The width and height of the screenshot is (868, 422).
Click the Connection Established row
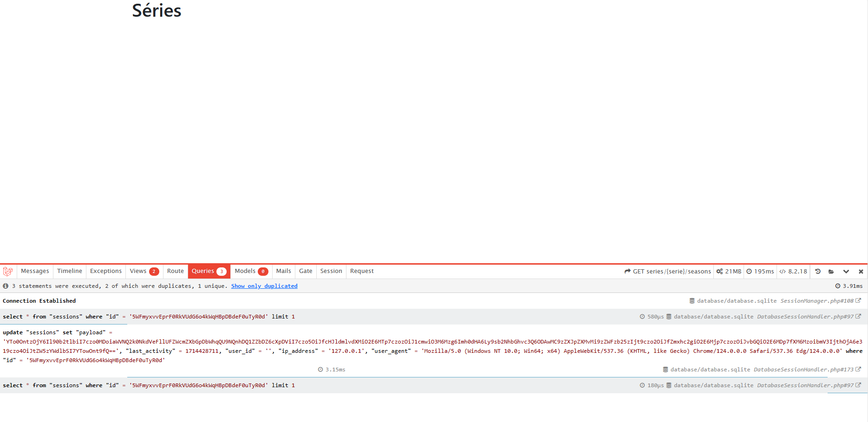(434, 301)
